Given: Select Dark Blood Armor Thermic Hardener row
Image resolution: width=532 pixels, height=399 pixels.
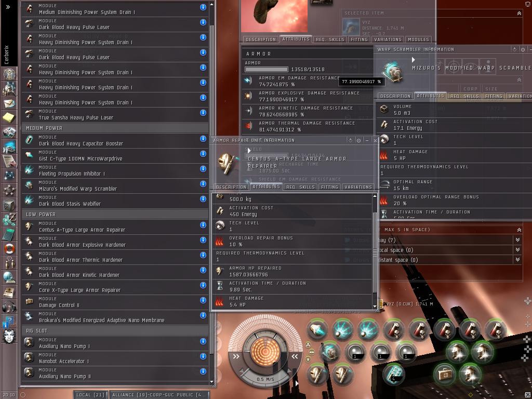Looking at the screenshot, I should [x=115, y=257].
